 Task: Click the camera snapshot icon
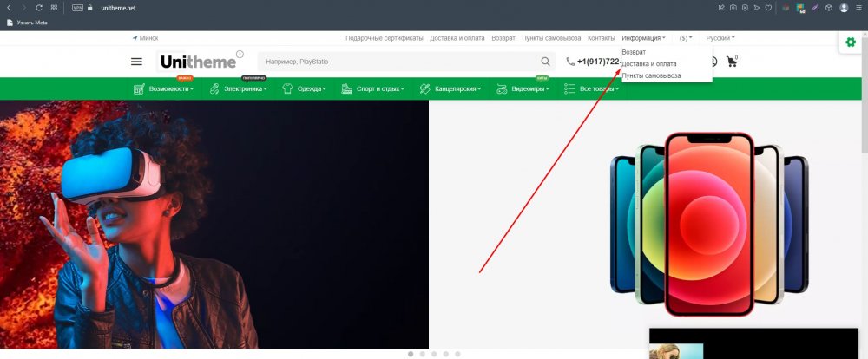(x=733, y=8)
